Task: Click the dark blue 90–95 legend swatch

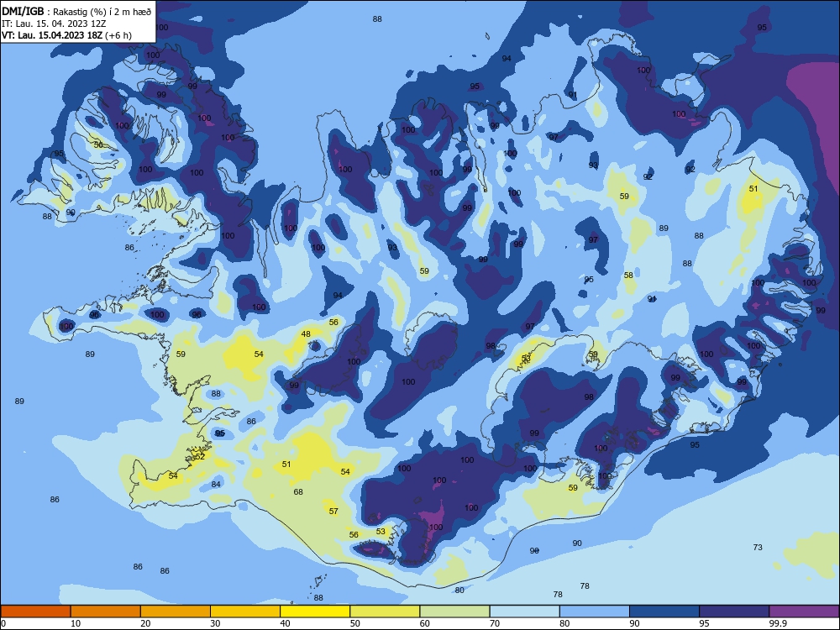Action: tap(664, 612)
